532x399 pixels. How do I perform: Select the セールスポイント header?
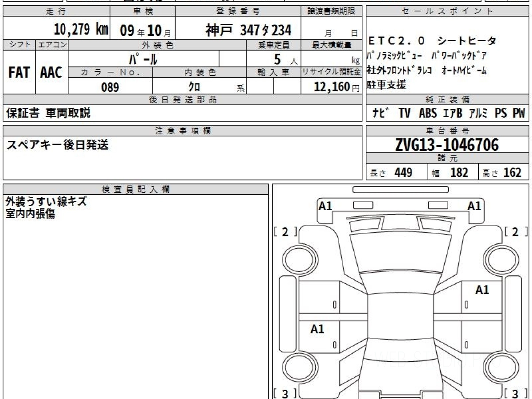[447, 12]
